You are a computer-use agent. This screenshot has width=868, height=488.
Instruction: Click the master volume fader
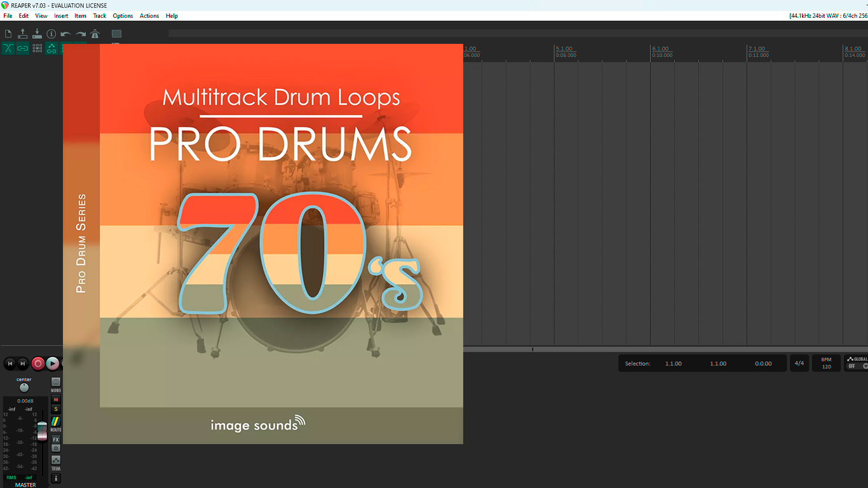click(x=42, y=431)
